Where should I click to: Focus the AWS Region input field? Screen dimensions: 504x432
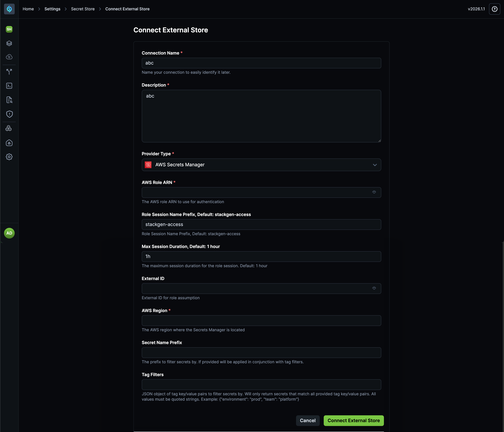[x=261, y=321]
